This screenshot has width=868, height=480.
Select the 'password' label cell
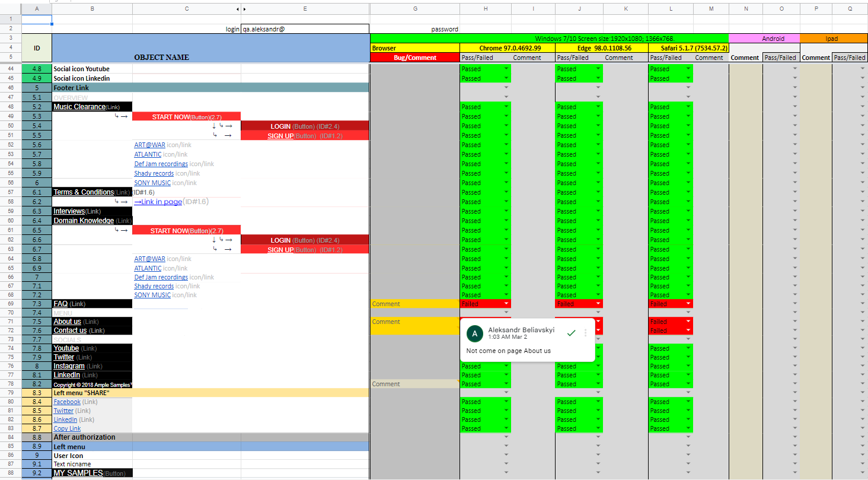[x=415, y=29]
